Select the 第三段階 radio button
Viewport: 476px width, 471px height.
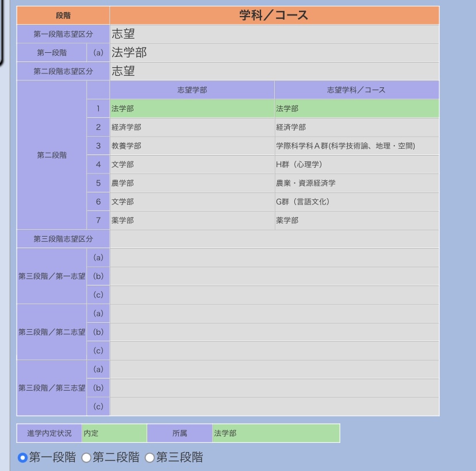point(149,458)
